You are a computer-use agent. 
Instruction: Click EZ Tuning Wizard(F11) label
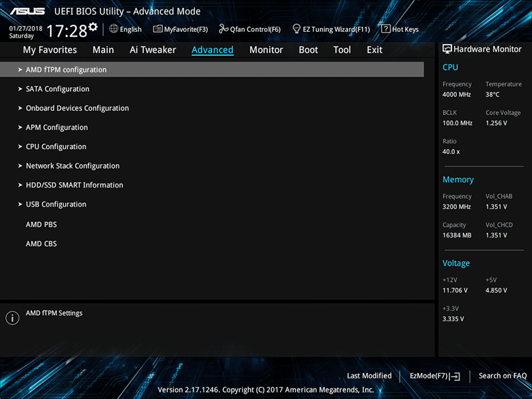(336, 29)
